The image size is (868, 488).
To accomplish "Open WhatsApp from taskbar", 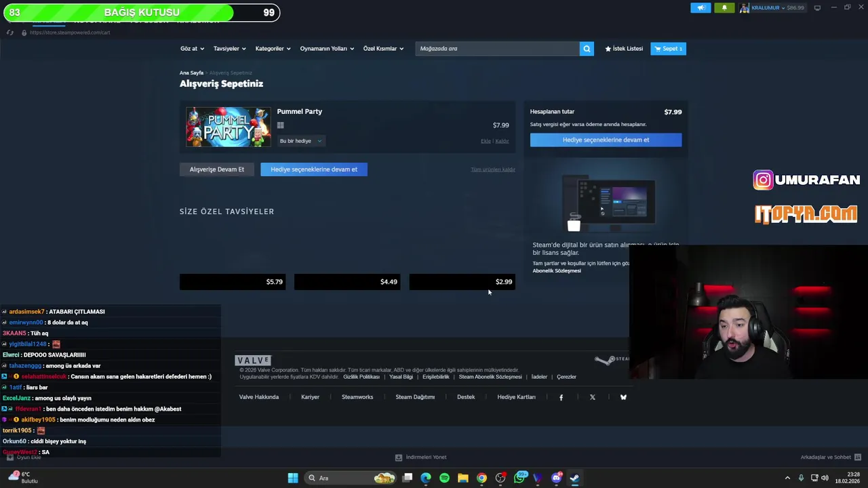I will pos(520,478).
